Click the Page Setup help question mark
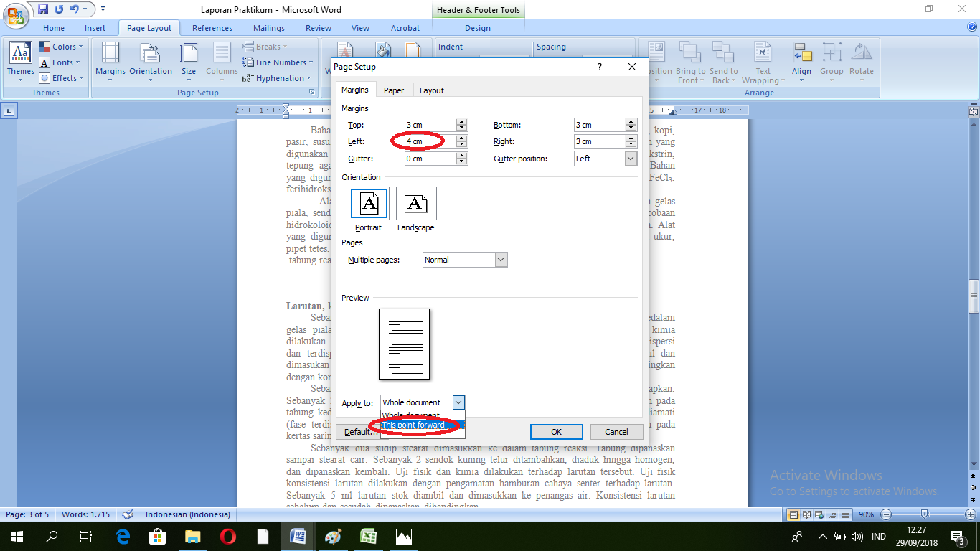Image resolution: width=980 pixels, height=551 pixels. coord(600,67)
